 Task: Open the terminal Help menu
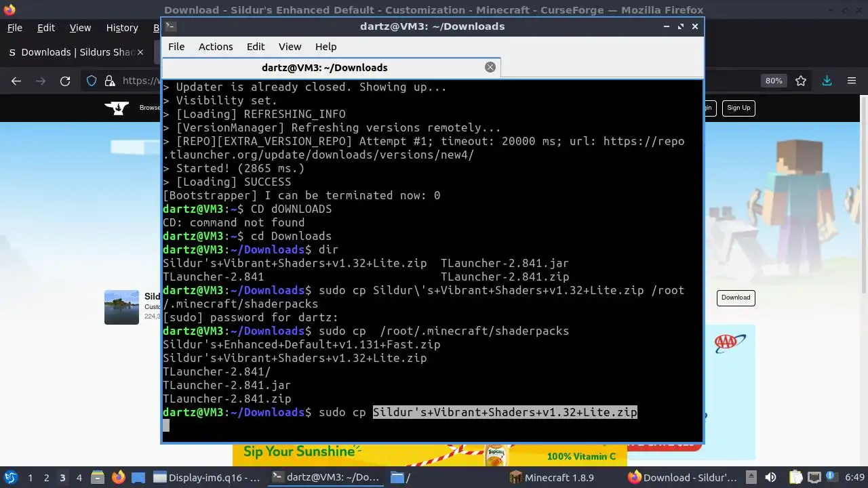pyautogui.click(x=325, y=47)
